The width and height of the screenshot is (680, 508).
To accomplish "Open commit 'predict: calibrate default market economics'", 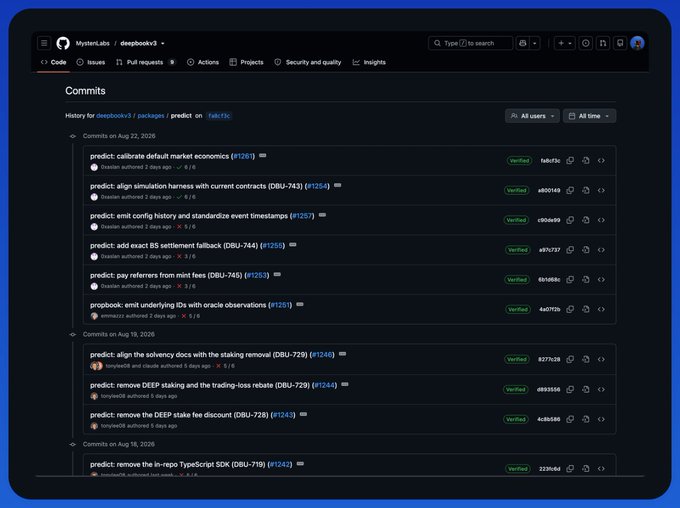I will coord(160,156).
